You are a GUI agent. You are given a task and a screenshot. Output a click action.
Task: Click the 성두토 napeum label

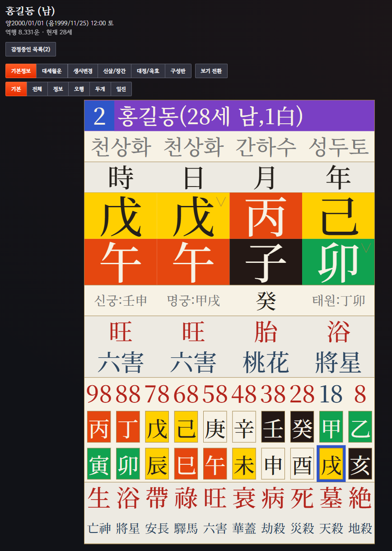pyautogui.click(x=339, y=147)
